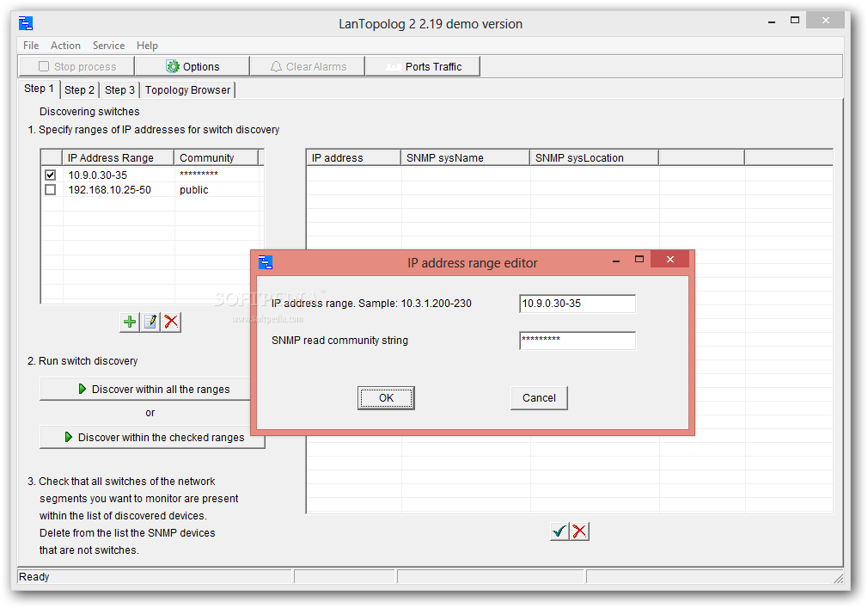Click Clear Alarms bell button
868x608 pixels.
[x=308, y=66]
